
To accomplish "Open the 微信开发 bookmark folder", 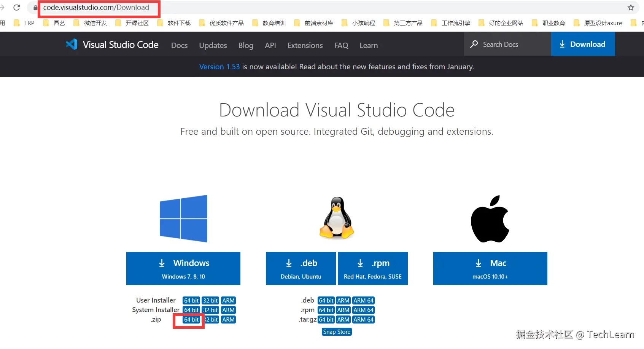I will click(x=90, y=23).
